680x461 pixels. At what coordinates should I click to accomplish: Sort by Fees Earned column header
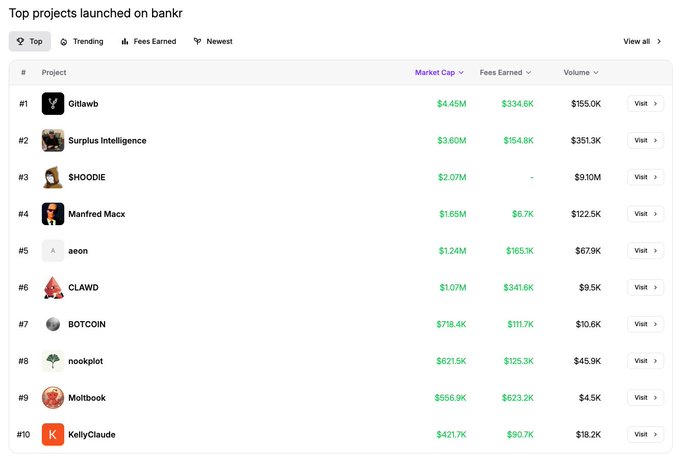[505, 72]
